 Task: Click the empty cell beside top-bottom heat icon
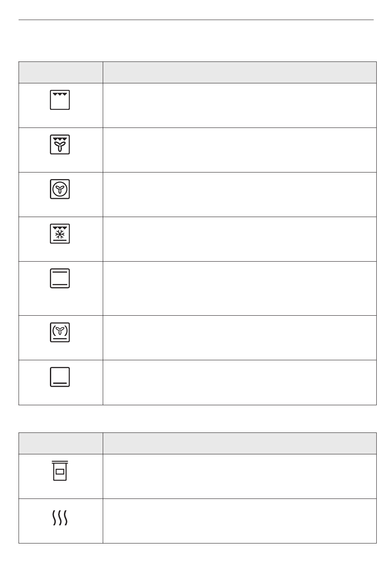(x=240, y=288)
